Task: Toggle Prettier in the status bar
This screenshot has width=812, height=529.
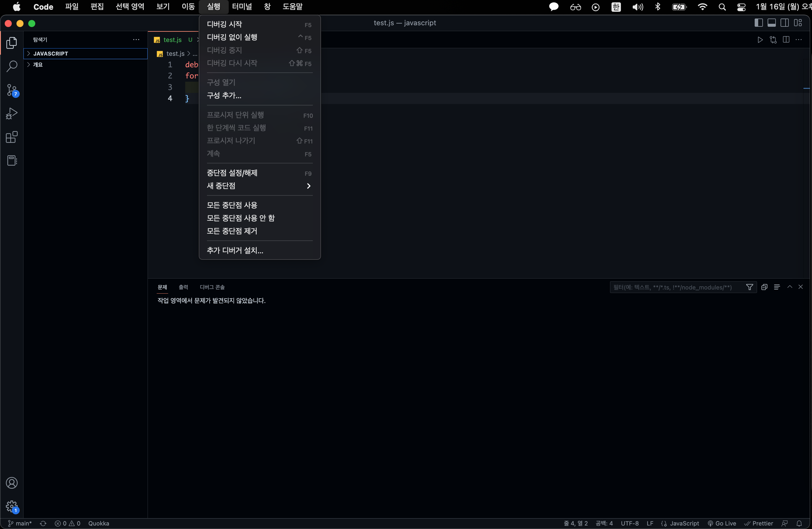Action: click(758, 523)
